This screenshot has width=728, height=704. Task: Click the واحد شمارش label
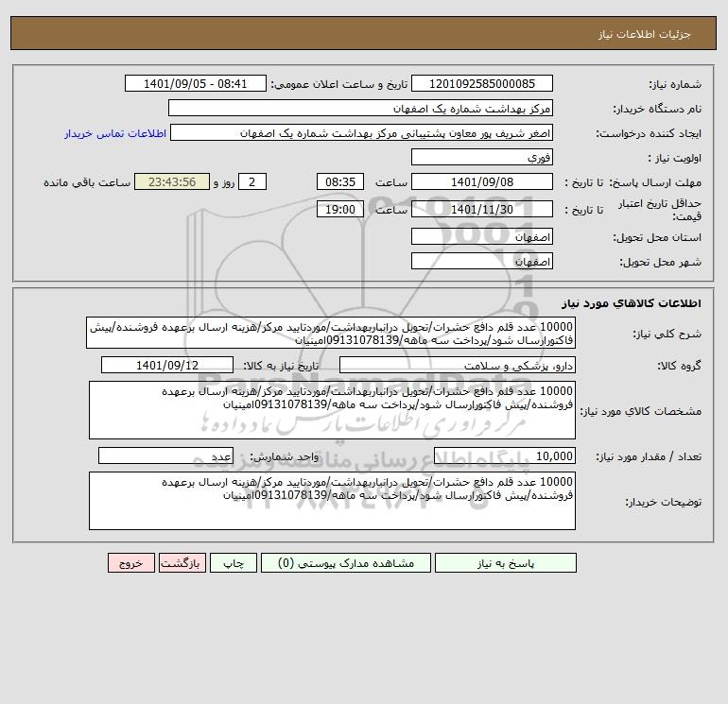pyautogui.click(x=285, y=457)
